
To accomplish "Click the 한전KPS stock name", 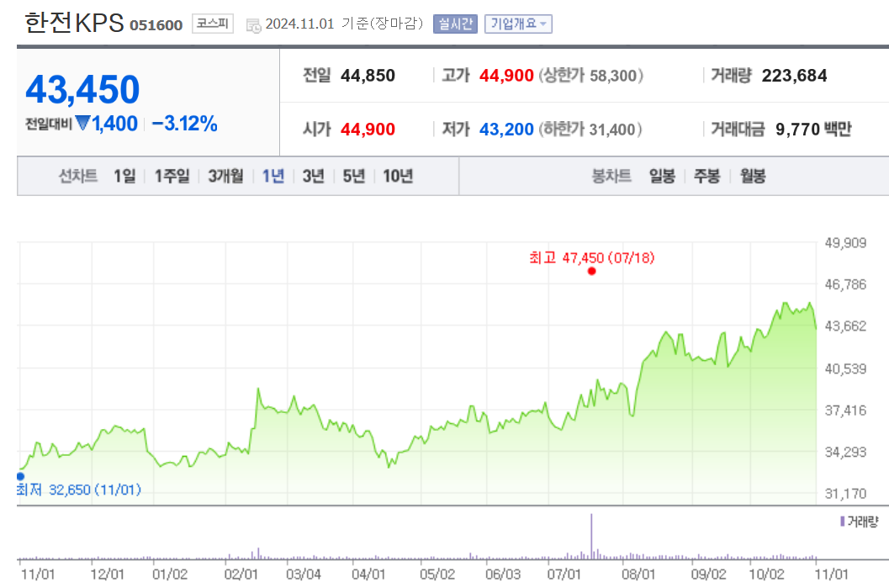I will (x=74, y=23).
